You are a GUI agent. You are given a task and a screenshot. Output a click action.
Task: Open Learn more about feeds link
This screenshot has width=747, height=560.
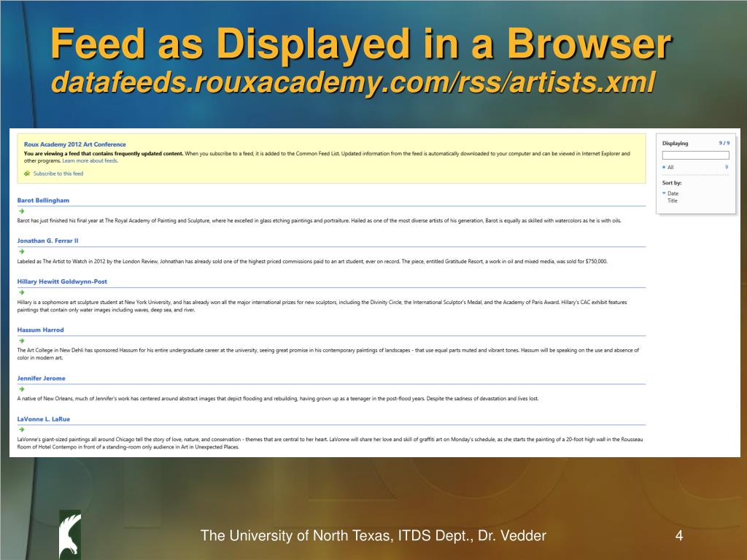[x=90, y=161]
